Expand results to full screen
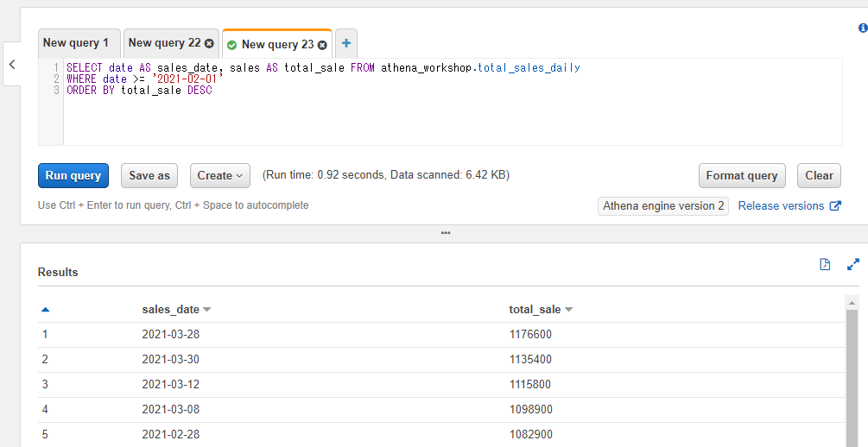 (853, 264)
